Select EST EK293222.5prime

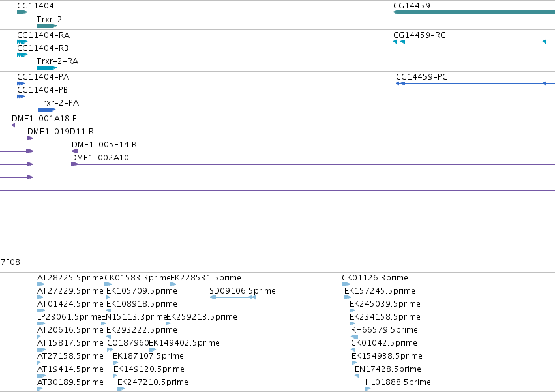pos(142,331)
